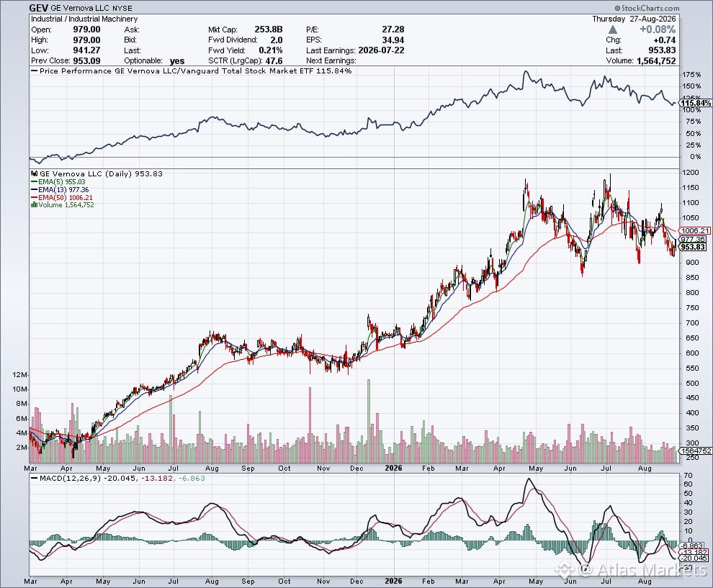
Task: Click the 115.84% performance axis tag
Action: 696,103
